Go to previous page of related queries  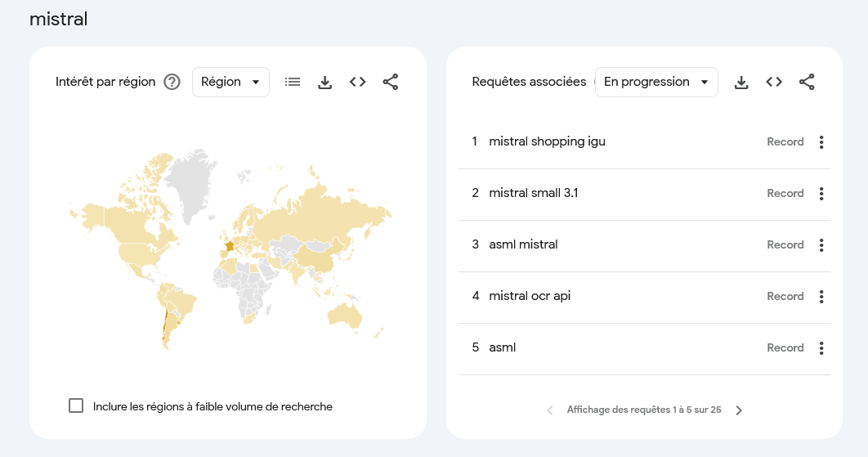point(550,410)
